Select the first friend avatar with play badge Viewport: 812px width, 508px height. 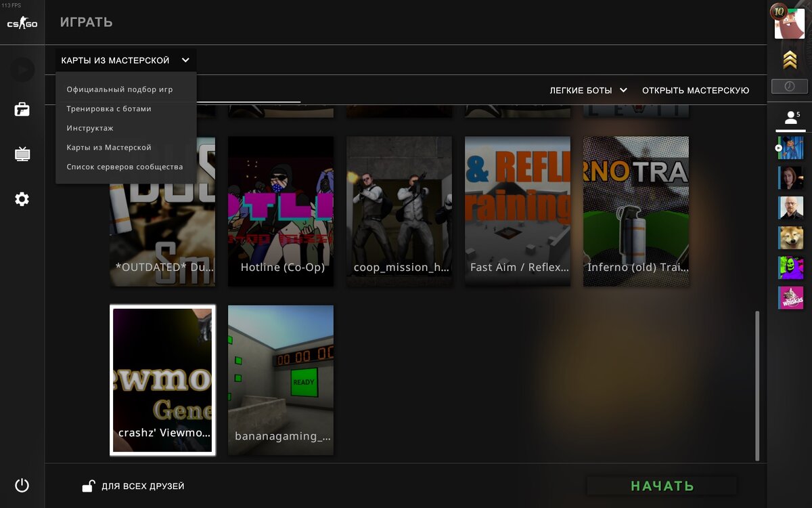(x=790, y=148)
